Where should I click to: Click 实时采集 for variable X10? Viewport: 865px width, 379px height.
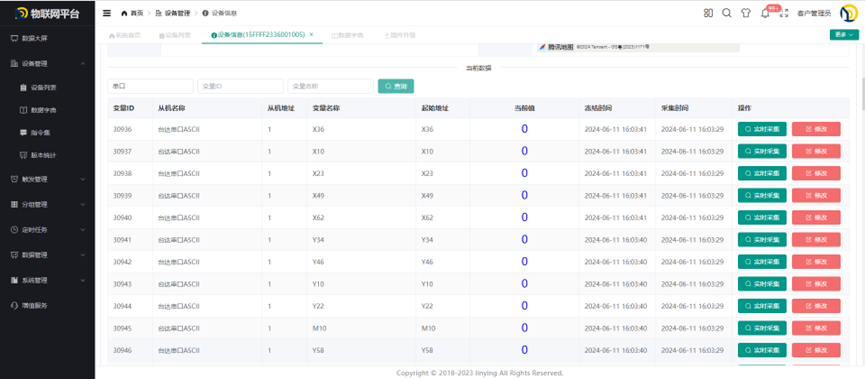point(762,151)
